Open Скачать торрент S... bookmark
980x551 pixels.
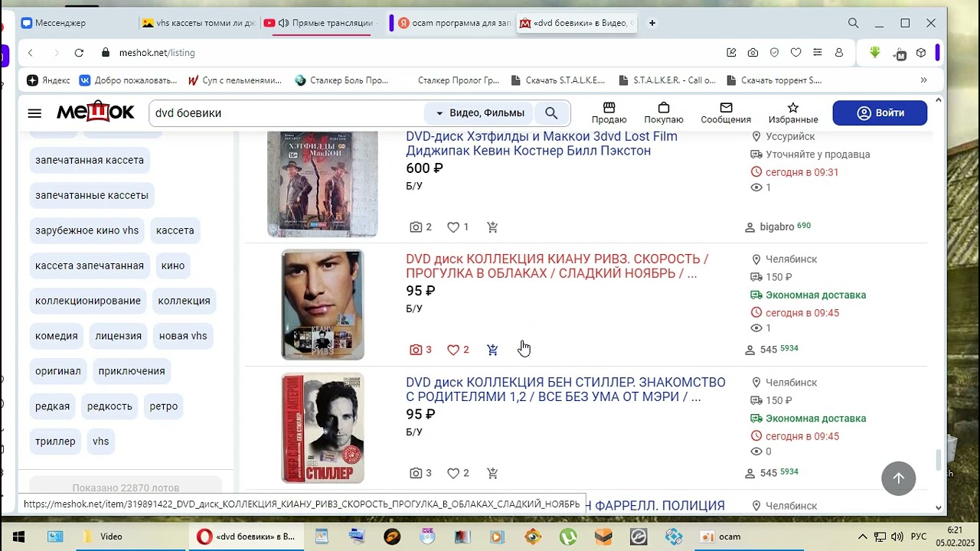click(773, 80)
